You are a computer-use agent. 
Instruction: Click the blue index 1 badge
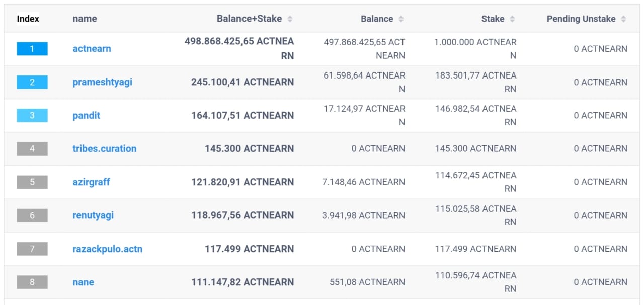[32, 49]
